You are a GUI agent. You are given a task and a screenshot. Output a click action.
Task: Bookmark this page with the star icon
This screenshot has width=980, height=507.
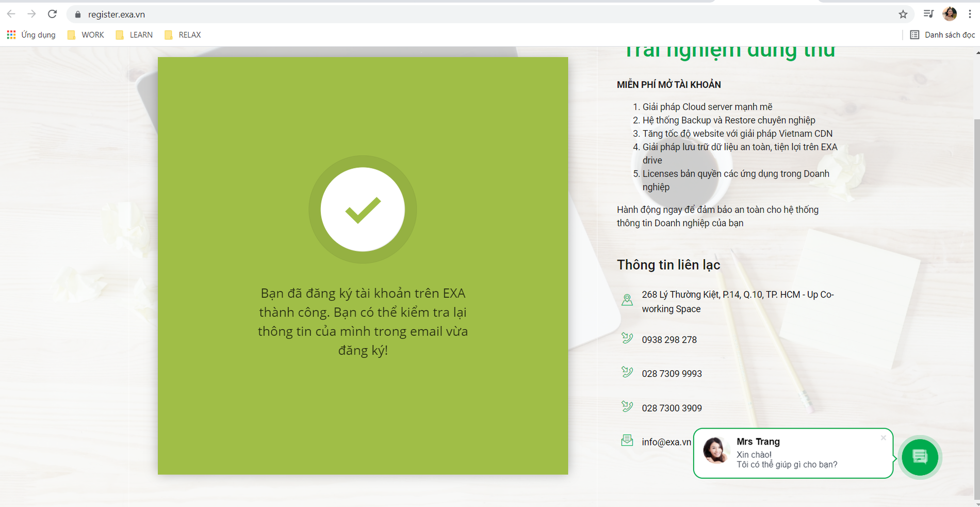[903, 14]
